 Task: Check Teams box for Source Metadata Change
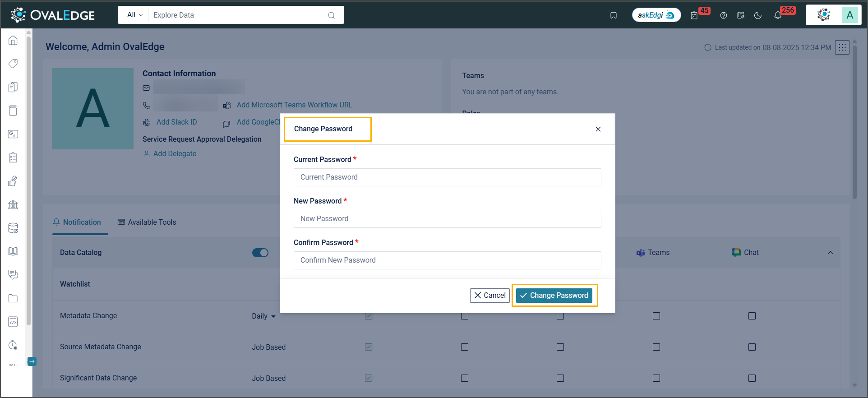pos(656,347)
